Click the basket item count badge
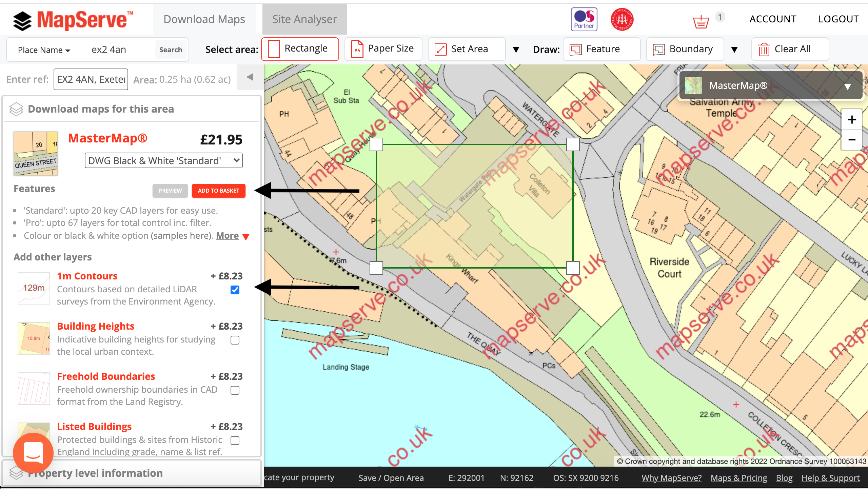 click(x=720, y=17)
